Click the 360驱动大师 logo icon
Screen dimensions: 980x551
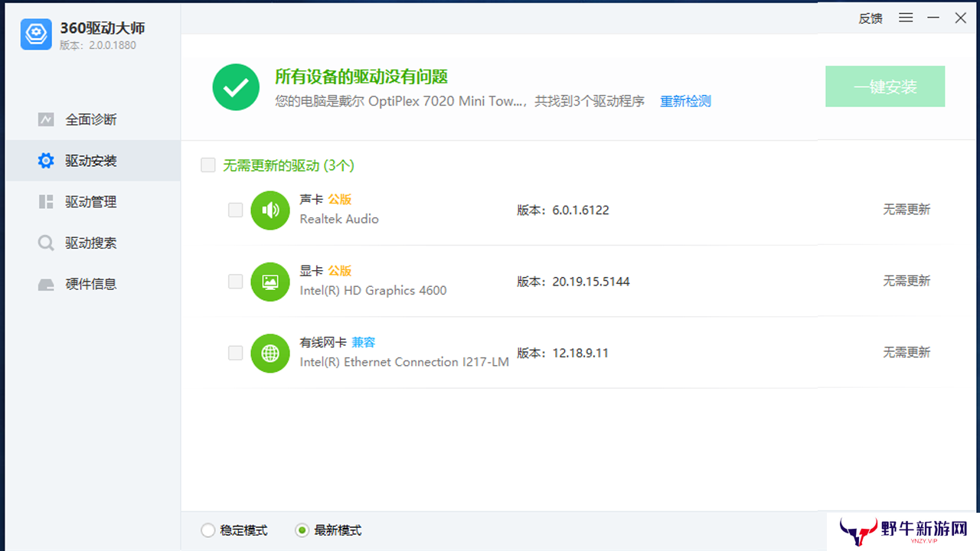pyautogui.click(x=36, y=34)
